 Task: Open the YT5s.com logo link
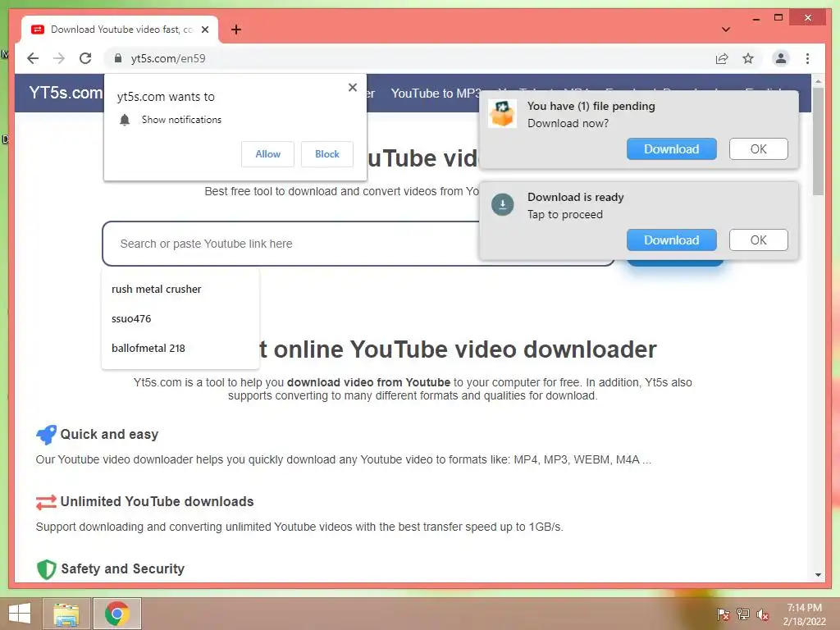click(66, 93)
